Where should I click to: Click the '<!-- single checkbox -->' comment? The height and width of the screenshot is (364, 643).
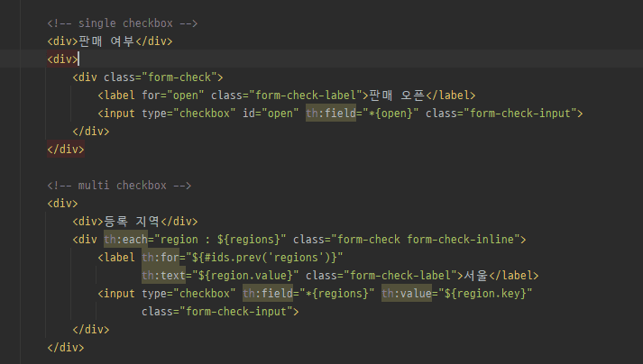[x=123, y=23]
